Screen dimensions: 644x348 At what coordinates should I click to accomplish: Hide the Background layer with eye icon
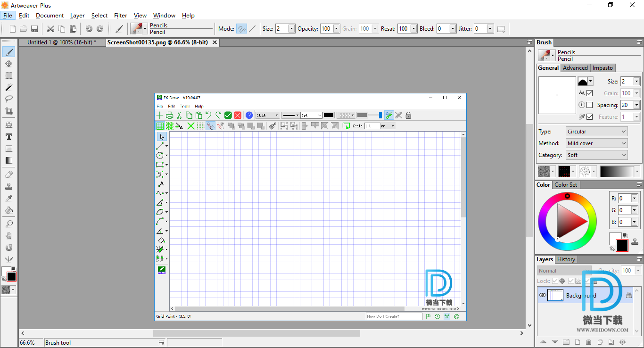(x=543, y=296)
